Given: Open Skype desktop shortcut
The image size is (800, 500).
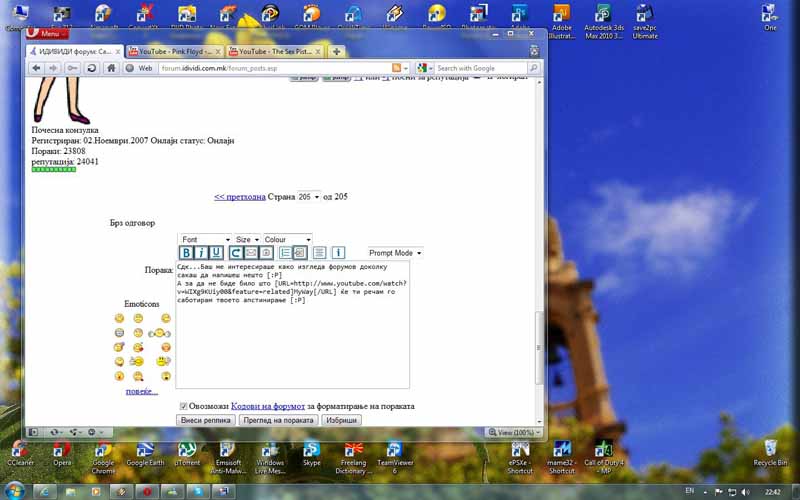Looking at the screenshot, I should point(311,454).
